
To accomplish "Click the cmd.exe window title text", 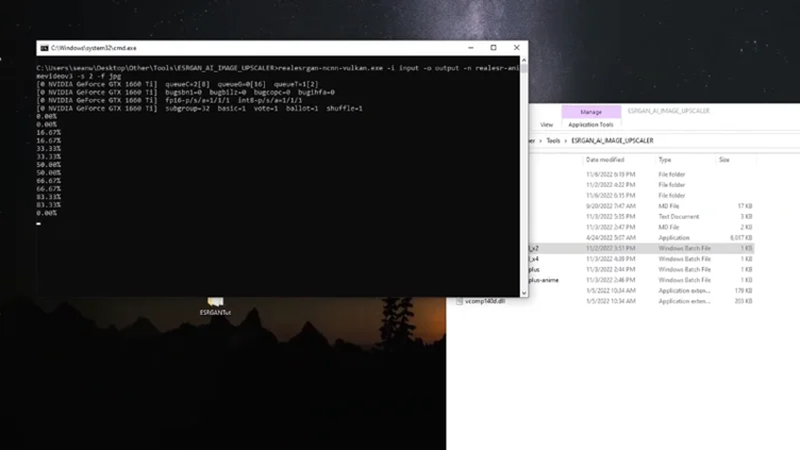I will pos(93,48).
